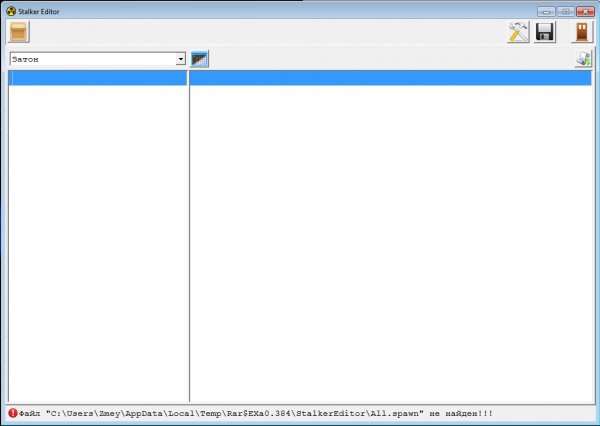Click the red error icon in status bar

[13, 413]
